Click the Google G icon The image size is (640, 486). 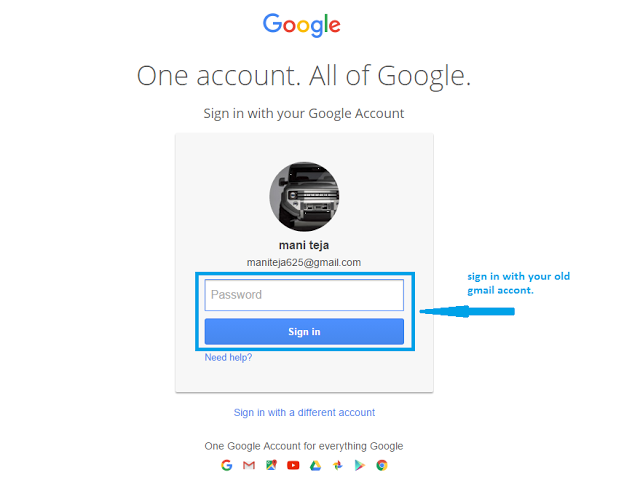[227, 465]
